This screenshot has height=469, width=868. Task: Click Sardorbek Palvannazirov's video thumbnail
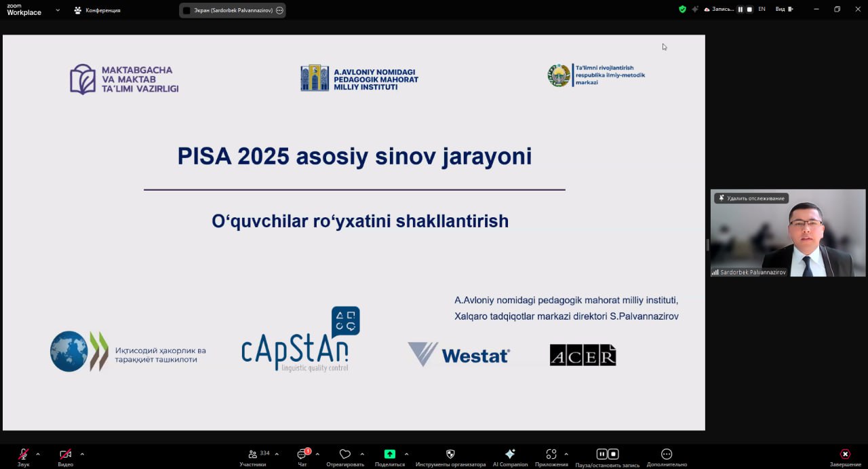(788, 233)
